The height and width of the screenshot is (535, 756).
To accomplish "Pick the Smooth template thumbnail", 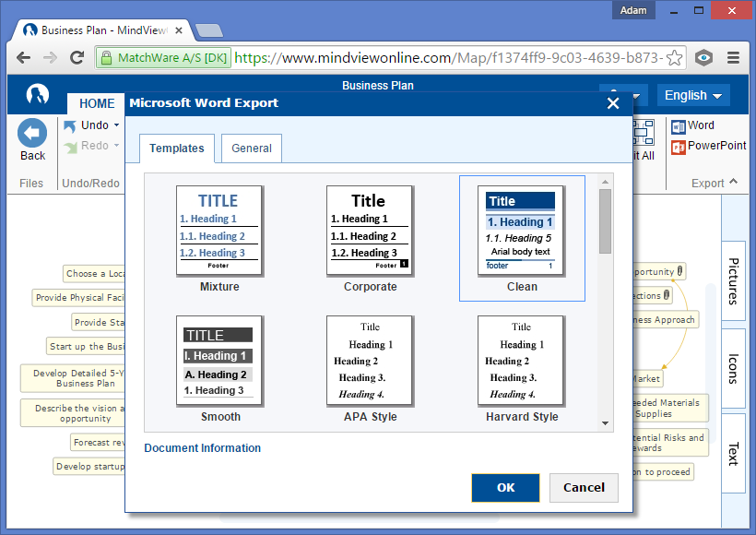I will click(219, 361).
